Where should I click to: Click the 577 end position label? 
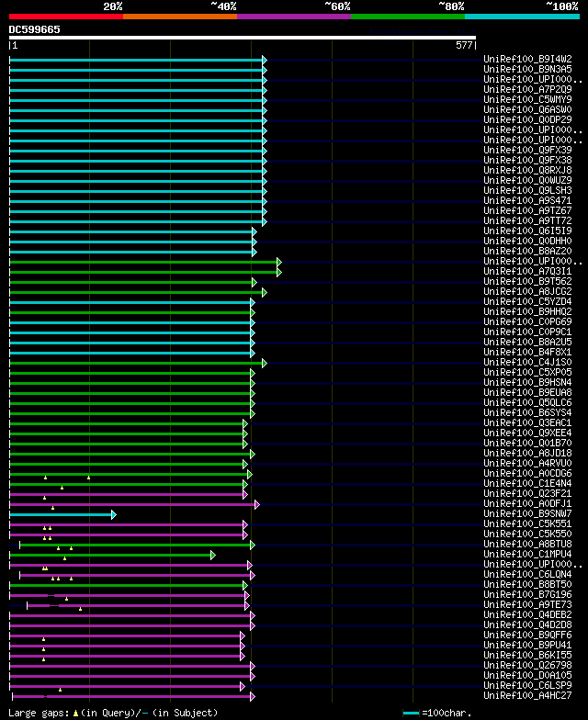pyautogui.click(x=464, y=46)
